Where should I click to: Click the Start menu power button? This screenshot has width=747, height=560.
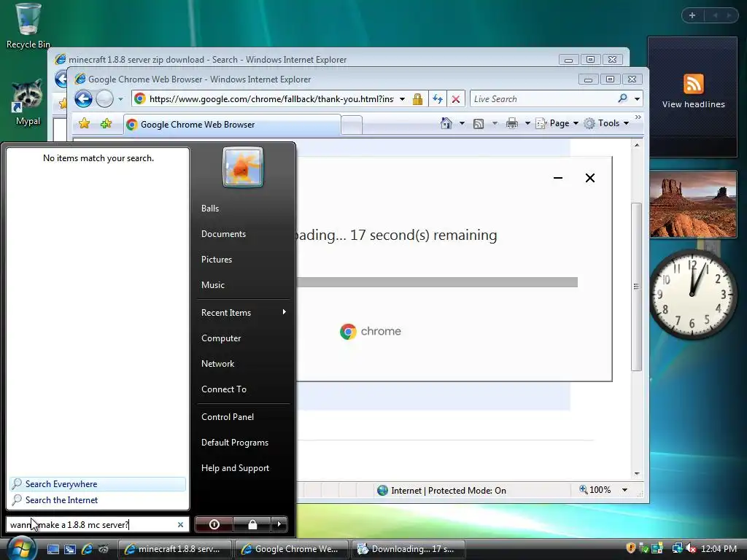click(x=214, y=524)
